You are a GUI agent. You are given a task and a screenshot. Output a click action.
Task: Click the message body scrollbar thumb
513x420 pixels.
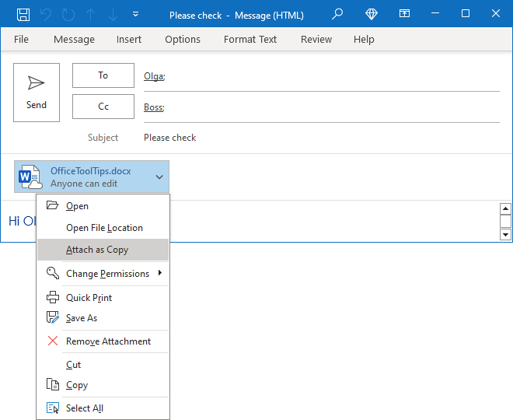click(505, 221)
